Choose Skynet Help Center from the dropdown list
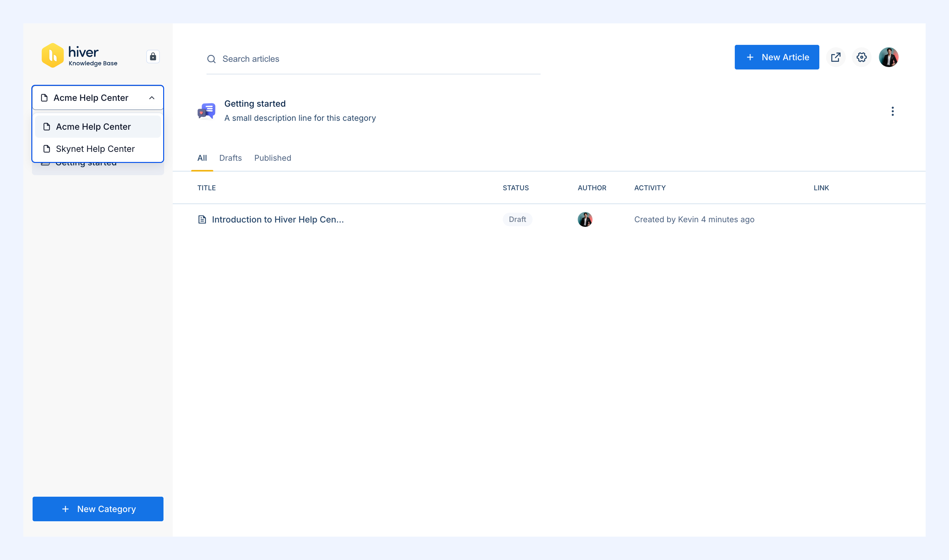The height and width of the screenshot is (560, 949). pyautogui.click(x=98, y=149)
